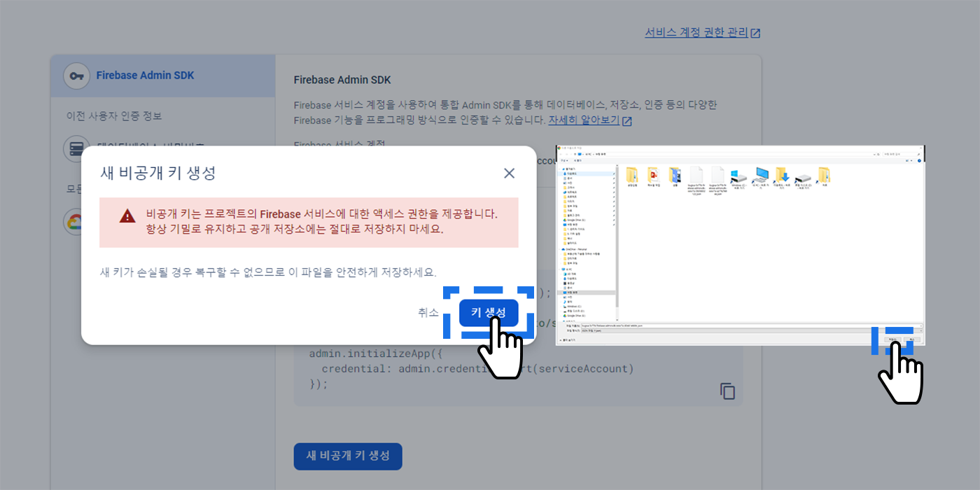Close the 새 비공개 키 생성 dialog with X

click(509, 173)
